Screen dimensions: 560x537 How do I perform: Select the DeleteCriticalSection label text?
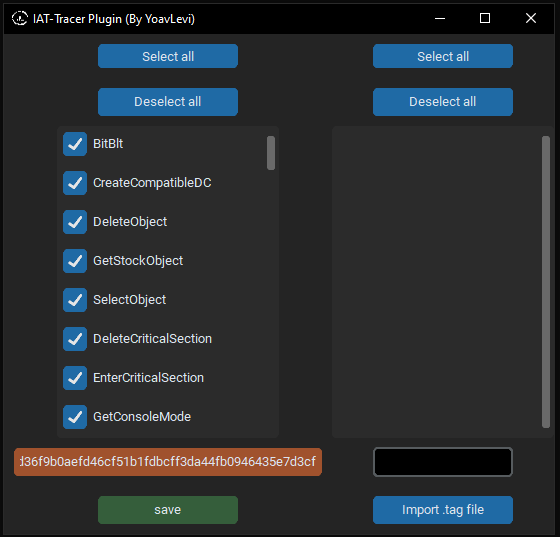[152, 339]
